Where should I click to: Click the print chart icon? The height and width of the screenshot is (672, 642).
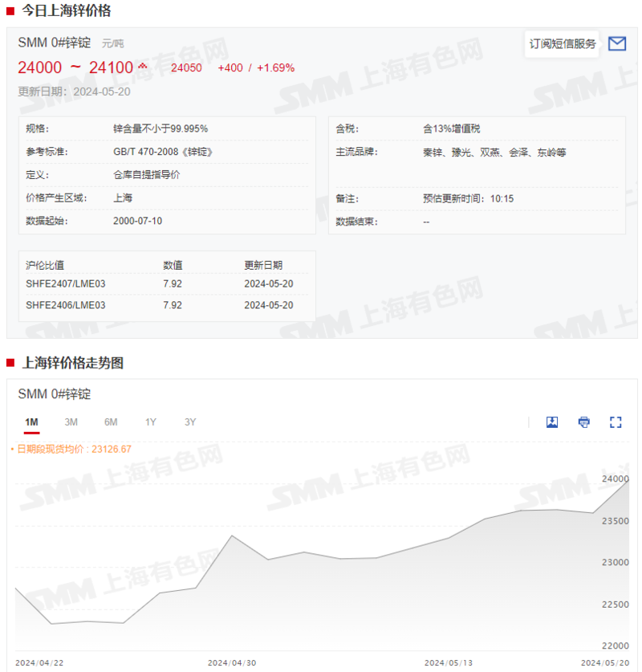[x=583, y=422]
